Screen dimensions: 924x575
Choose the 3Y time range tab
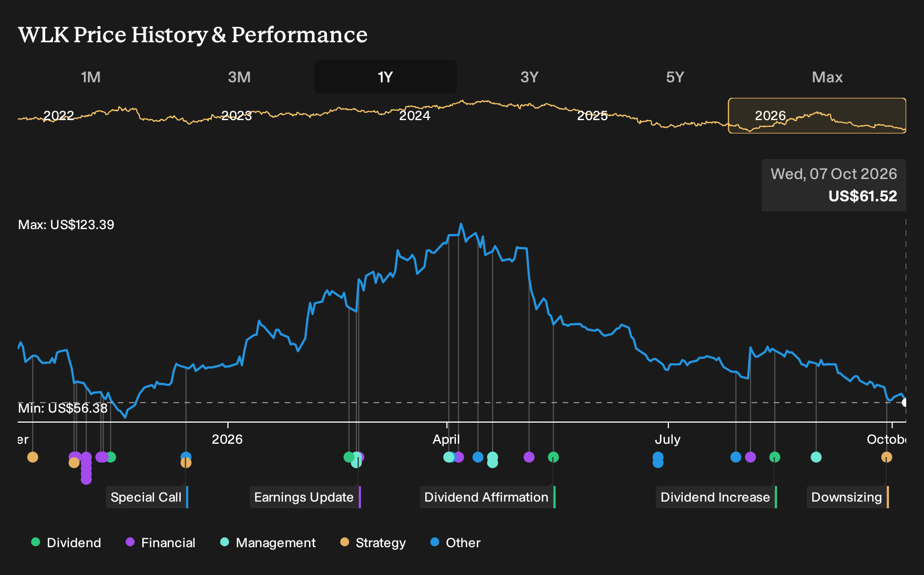click(x=529, y=77)
